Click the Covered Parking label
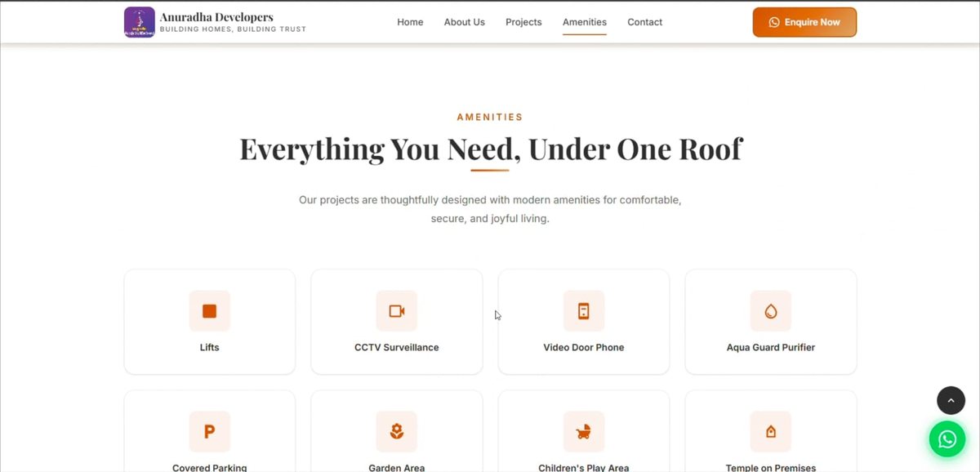Screen dimensions: 980x472 (x=210, y=468)
